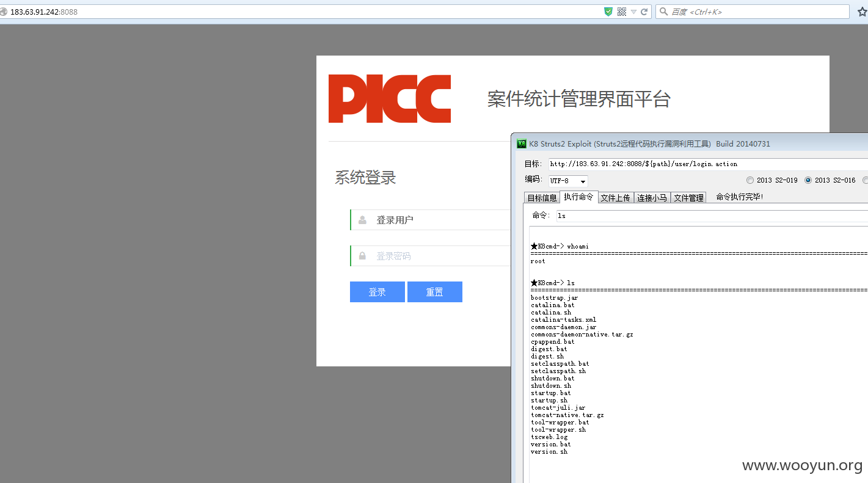Click the user icon in login username field

pyautogui.click(x=363, y=220)
